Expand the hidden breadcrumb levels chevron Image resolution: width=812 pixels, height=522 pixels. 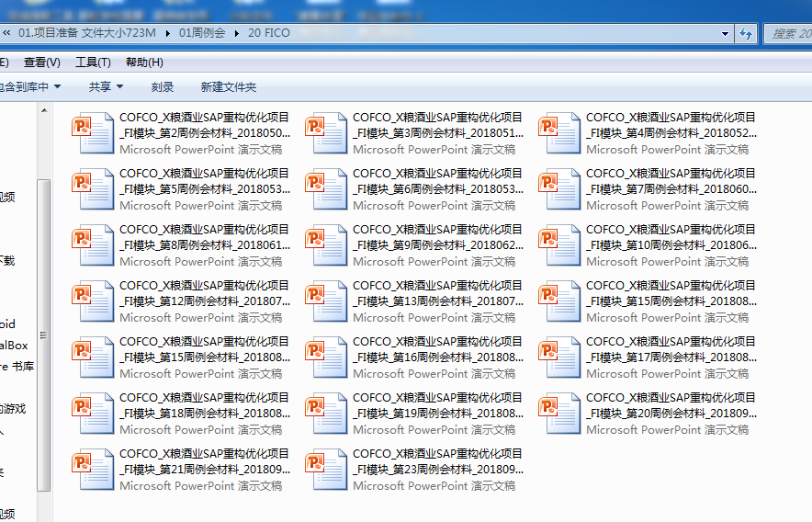click(6, 33)
